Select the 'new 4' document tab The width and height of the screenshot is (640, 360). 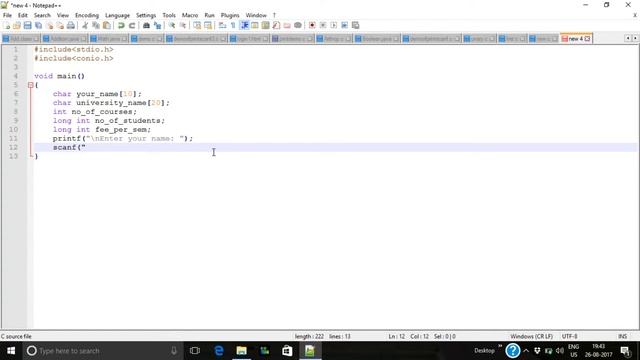click(576, 38)
